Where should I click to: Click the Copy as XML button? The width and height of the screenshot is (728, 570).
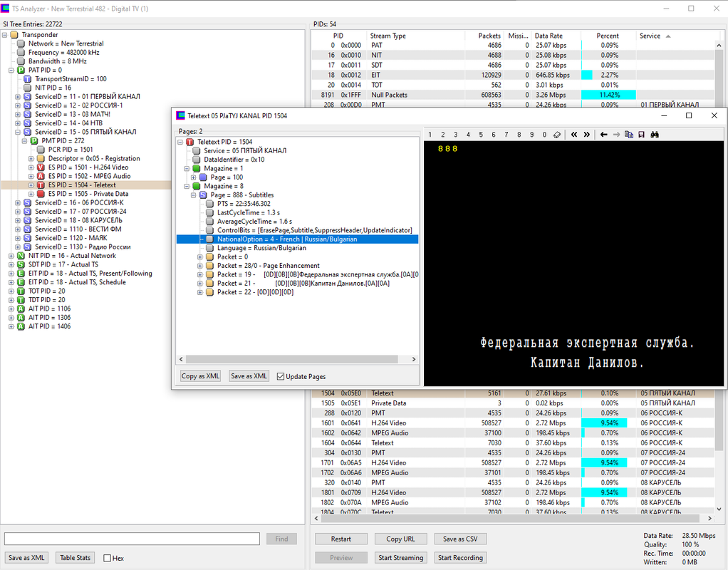pyautogui.click(x=200, y=375)
